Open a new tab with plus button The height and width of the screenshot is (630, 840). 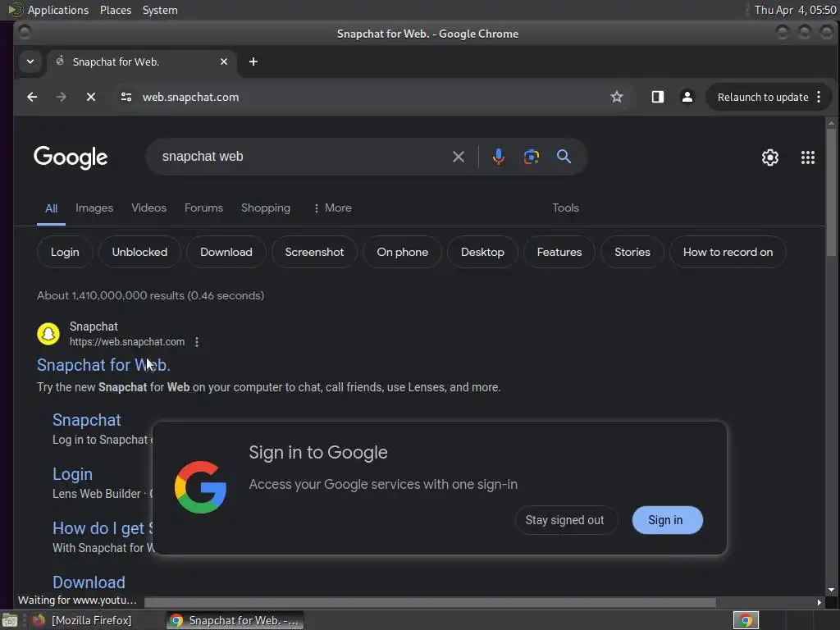tap(253, 62)
